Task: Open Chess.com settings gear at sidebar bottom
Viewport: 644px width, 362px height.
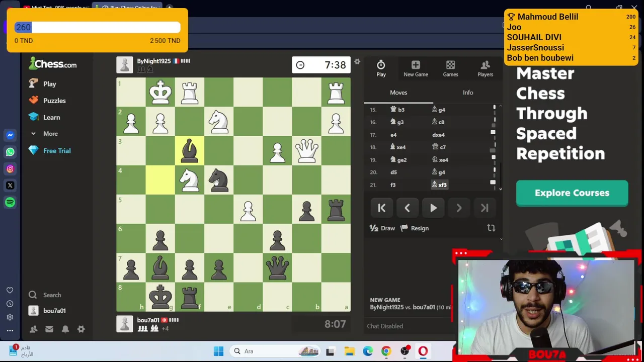Action: pyautogui.click(x=81, y=329)
